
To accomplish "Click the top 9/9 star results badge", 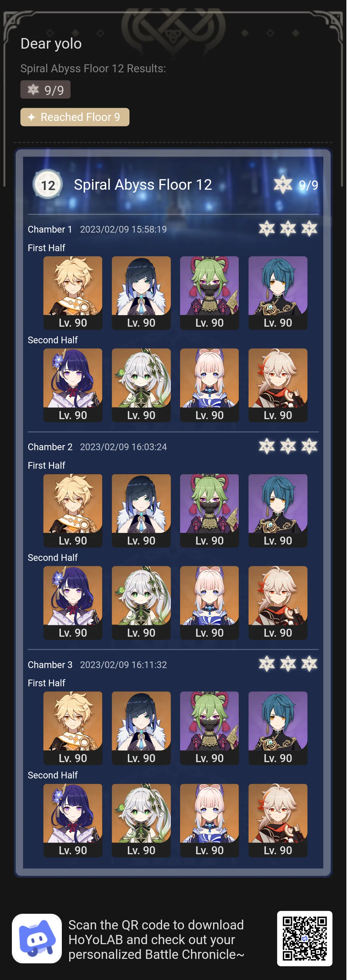I will tap(45, 90).
